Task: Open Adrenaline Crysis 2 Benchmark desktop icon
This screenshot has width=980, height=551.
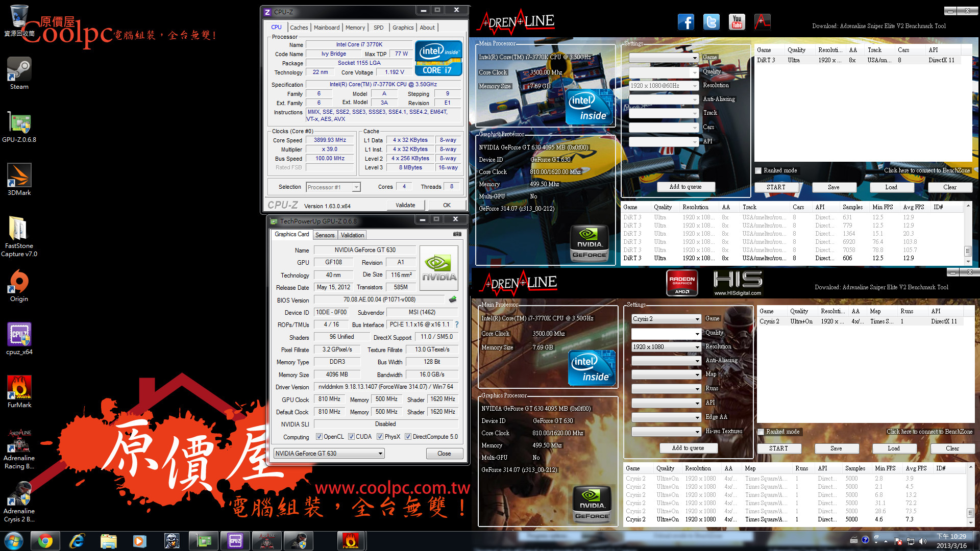Action: (x=19, y=502)
